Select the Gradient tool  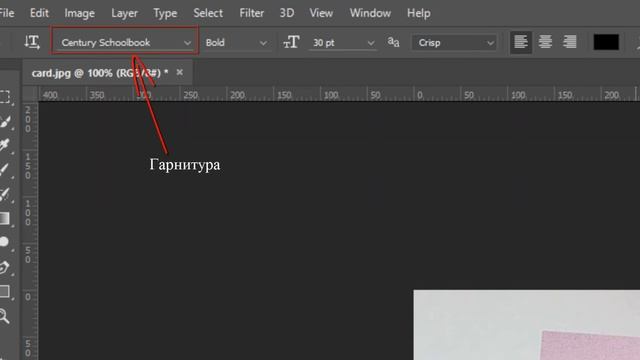click(4, 218)
